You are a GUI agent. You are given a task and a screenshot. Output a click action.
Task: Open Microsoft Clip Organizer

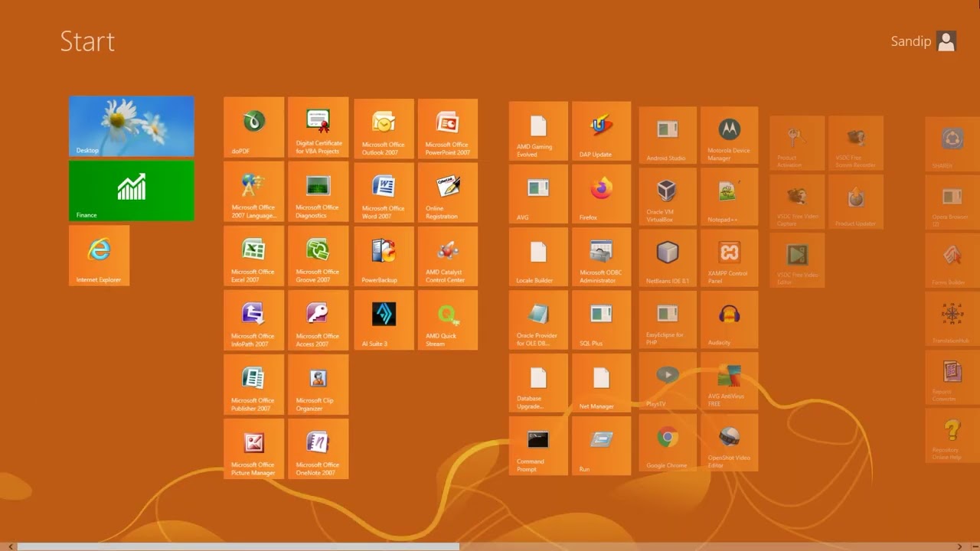point(318,385)
